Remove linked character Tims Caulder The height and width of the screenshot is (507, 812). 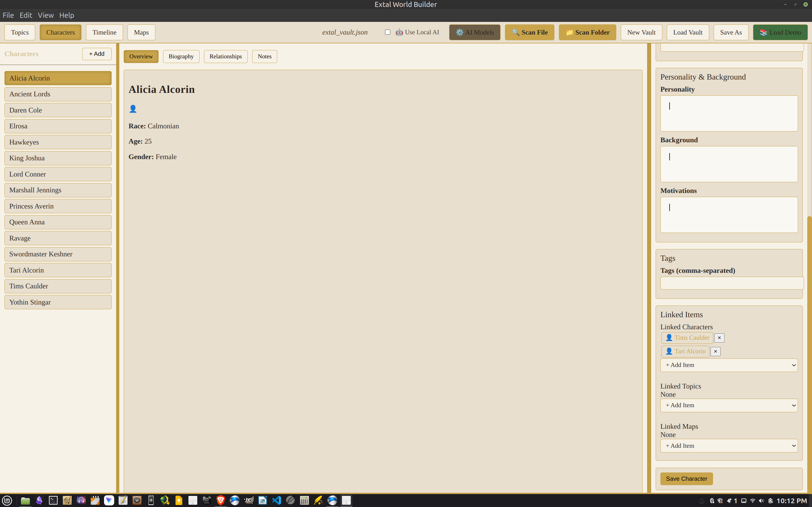coord(719,338)
